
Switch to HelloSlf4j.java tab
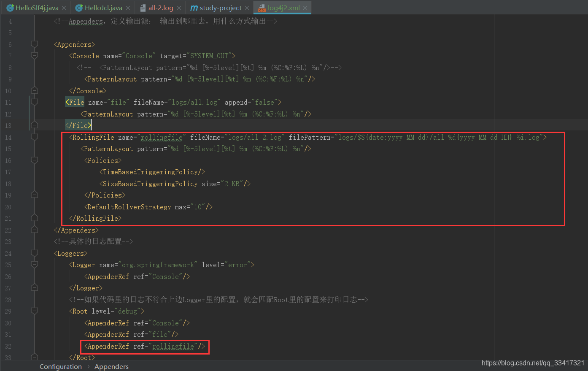point(37,8)
